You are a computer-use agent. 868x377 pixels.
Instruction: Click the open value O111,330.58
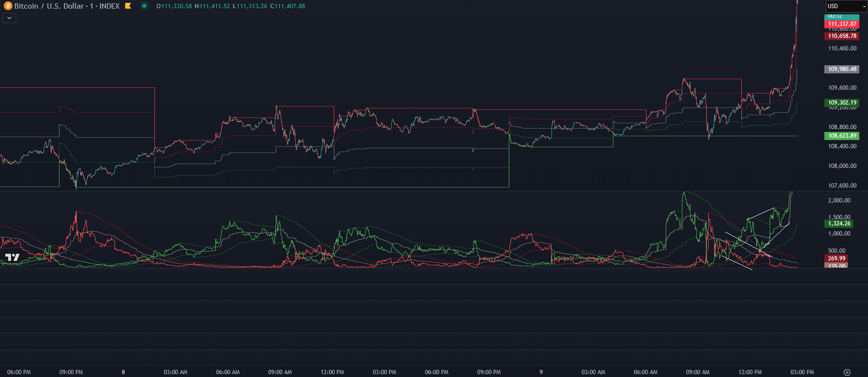174,6
